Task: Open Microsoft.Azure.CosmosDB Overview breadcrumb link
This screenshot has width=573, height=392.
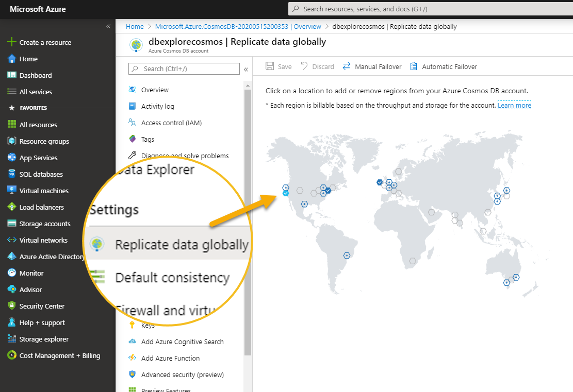Action: coord(238,27)
